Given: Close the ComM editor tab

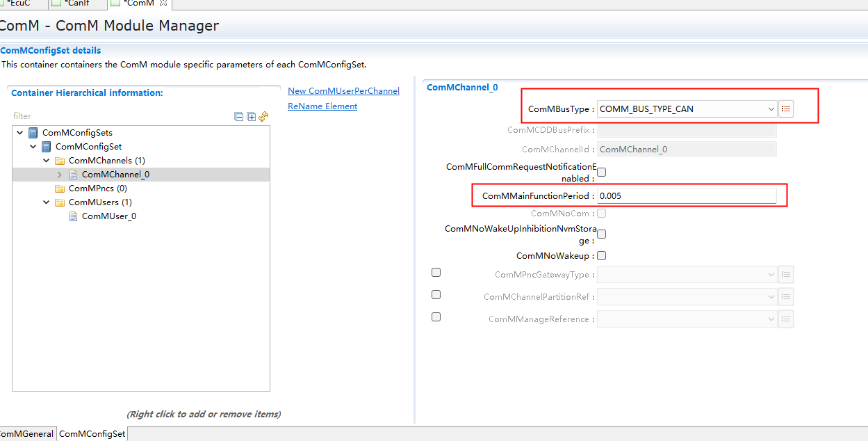Looking at the screenshot, I should pos(163,3).
